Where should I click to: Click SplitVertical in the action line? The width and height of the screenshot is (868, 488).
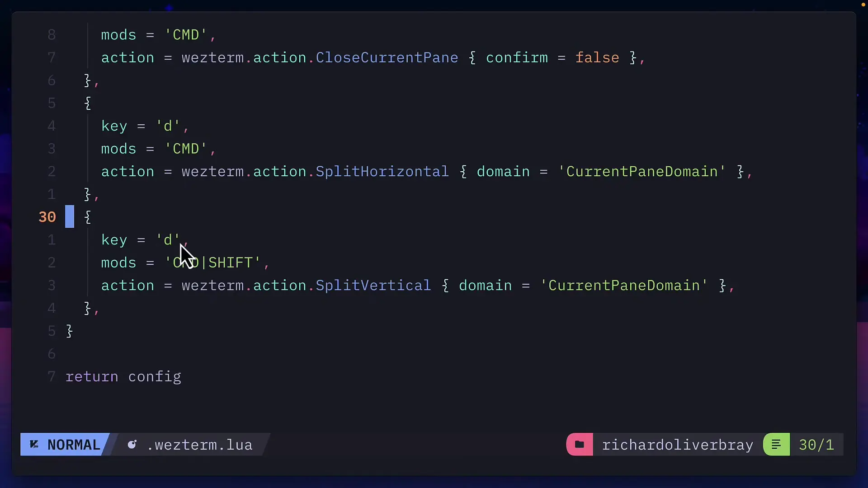click(x=373, y=286)
